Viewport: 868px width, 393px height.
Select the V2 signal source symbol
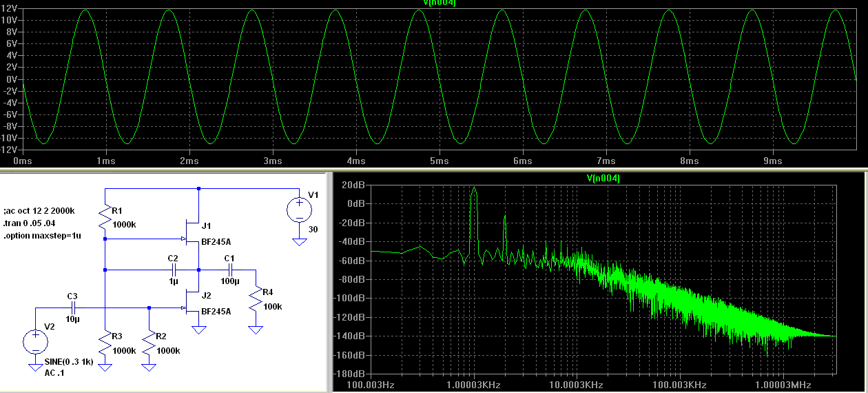pos(35,341)
